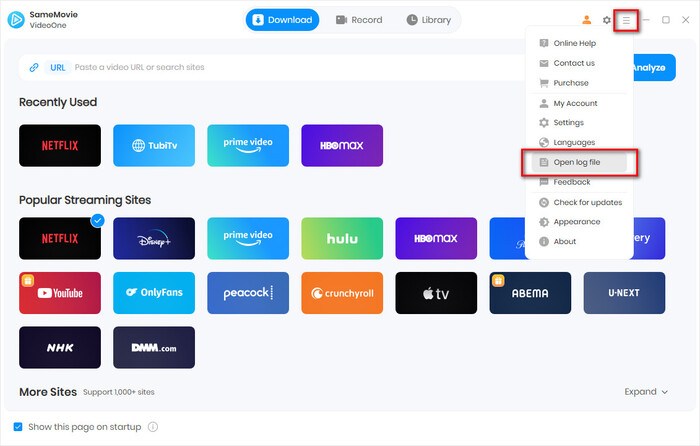Click the info icon beside startup option
700x446 pixels.
pyautogui.click(x=153, y=427)
